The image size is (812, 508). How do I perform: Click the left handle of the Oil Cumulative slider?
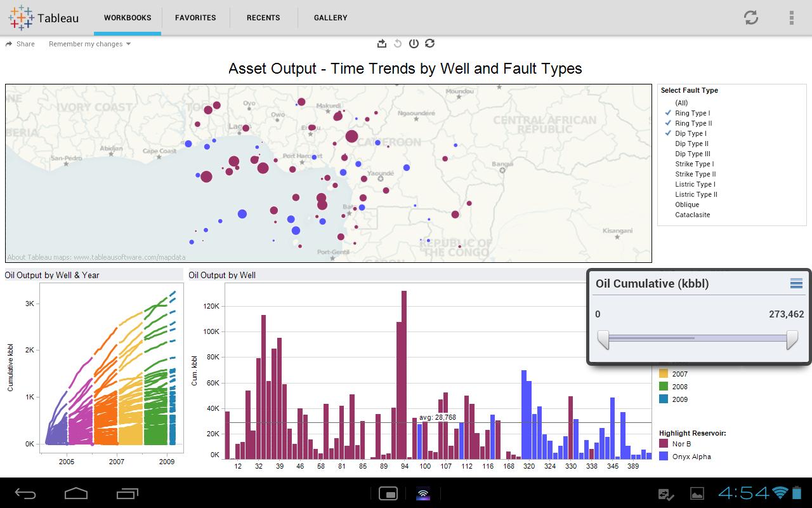(603, 340)
